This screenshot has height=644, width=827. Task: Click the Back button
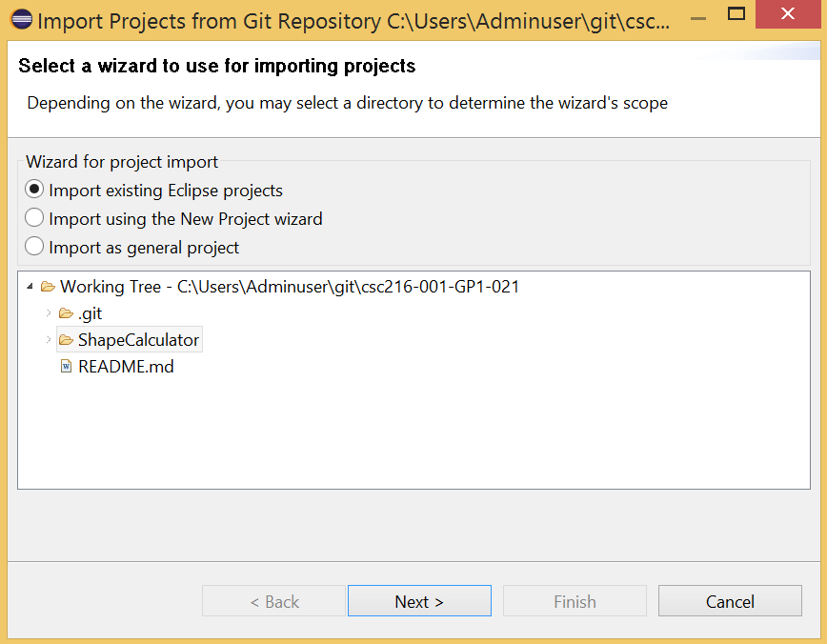point(273,600)
